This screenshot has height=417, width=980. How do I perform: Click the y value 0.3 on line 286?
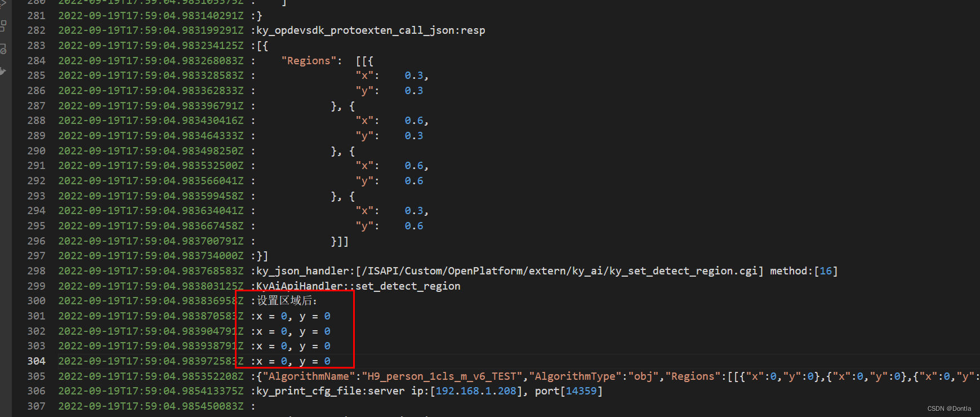414,91
